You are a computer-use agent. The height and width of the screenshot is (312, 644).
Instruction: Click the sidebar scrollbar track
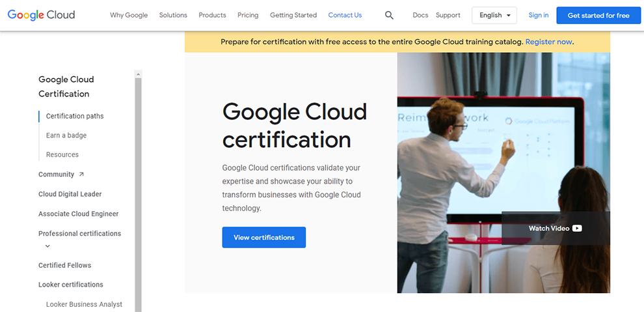[x=139, y=195]
